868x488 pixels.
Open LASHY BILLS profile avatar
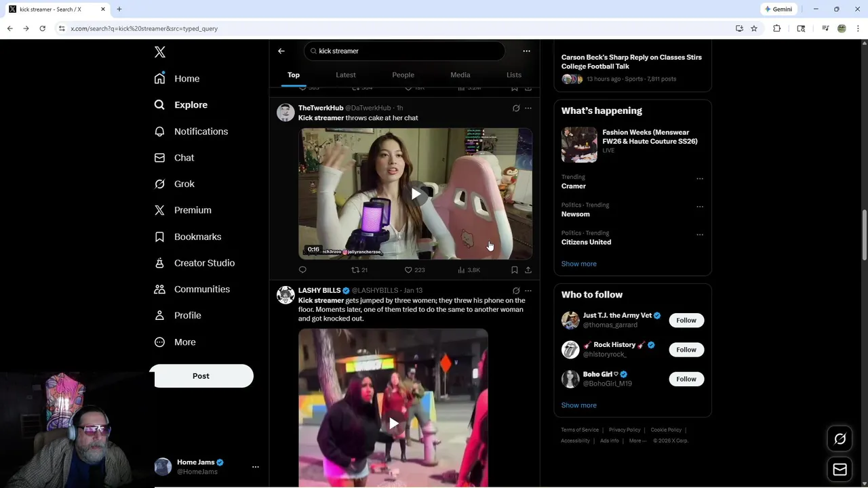click(x=285, y=295)
